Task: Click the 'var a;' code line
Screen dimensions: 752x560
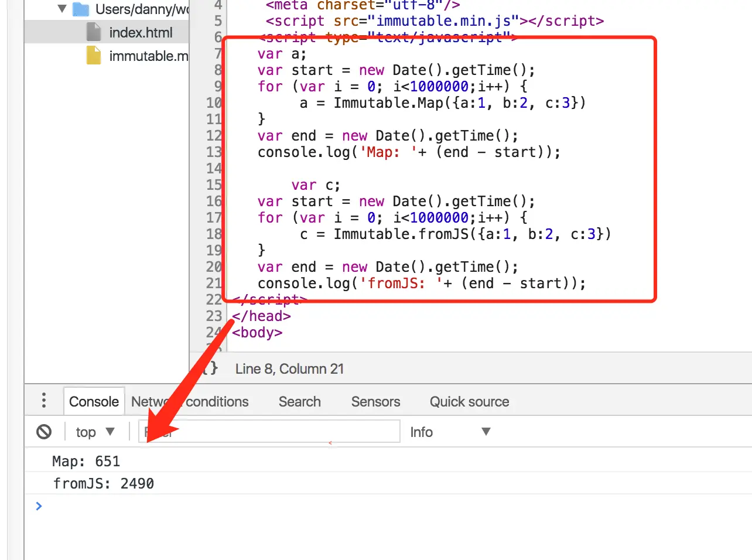Action: [282, 54]
